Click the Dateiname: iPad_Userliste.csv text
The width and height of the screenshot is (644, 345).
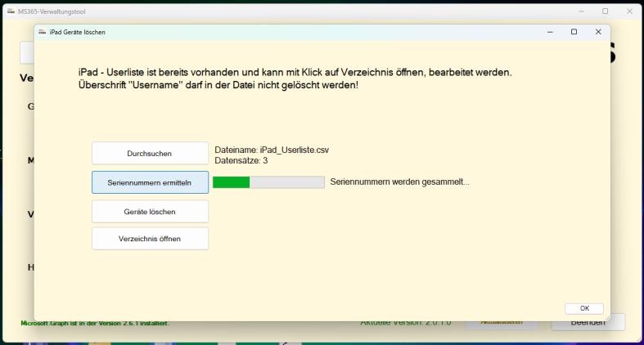point(272,150)
